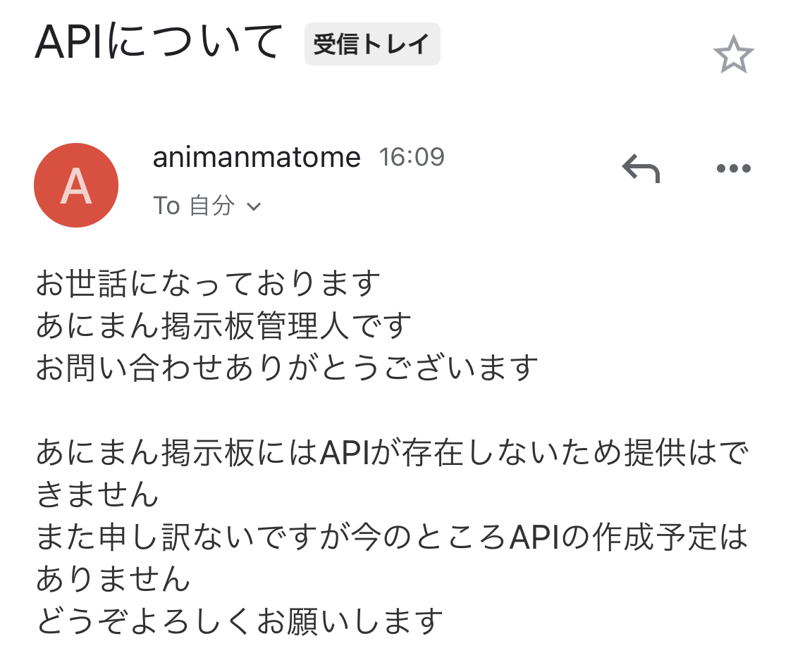Open the three-dot more options menu
793x672 pixels.
(x=733, y=169)
